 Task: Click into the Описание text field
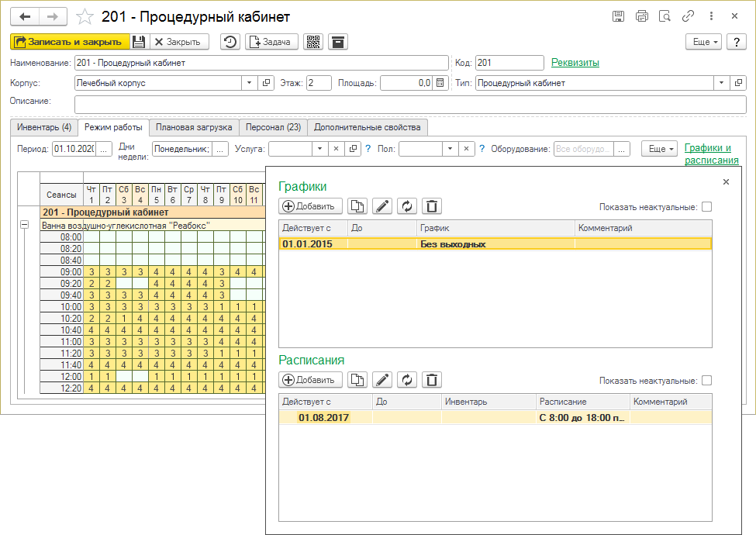403,104
